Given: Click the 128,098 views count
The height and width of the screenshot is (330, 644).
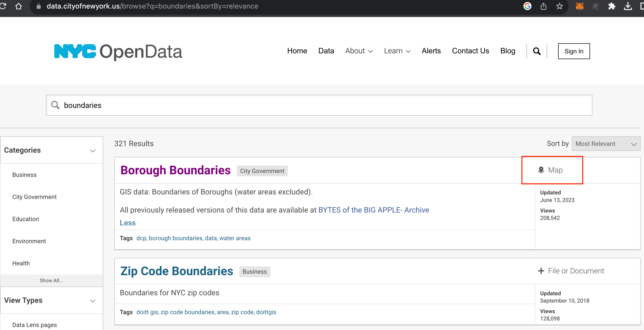Looking at the screenshot, I should pyautogui.click(x=550, y=319).
